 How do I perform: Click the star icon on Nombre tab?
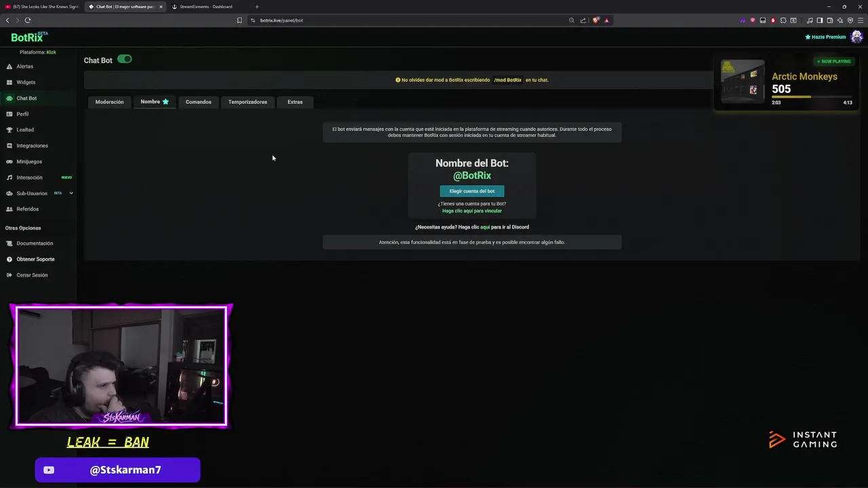(x=165, y=102)
